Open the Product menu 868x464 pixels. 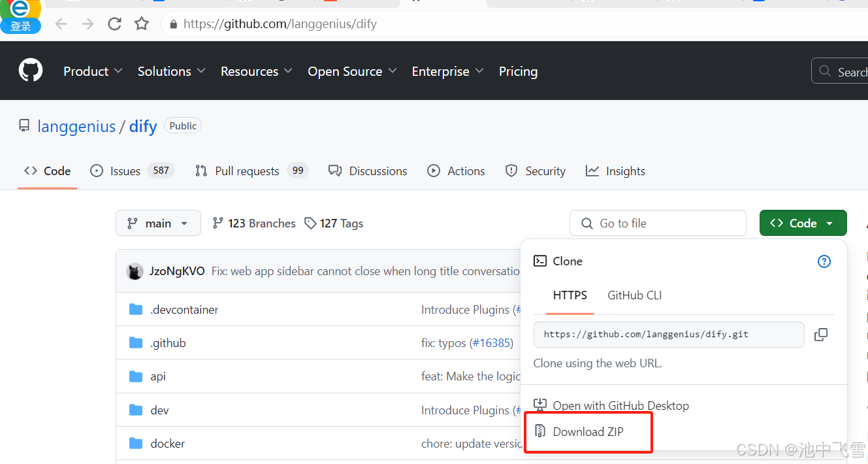[x=93, y=71]
